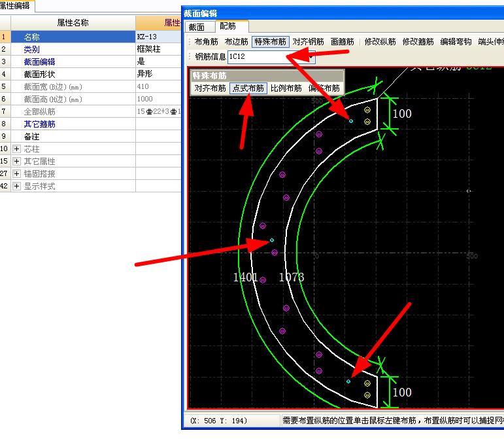The width and height of the screenshot is (504, 439).
Task: Select the 布边筋 toolbar button
Action: (x=236, y=42)
